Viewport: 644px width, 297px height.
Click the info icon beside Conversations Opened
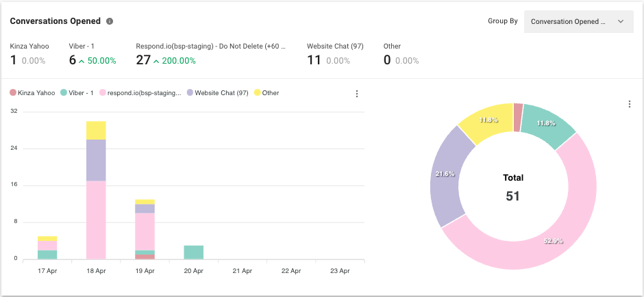coord(110,21)
